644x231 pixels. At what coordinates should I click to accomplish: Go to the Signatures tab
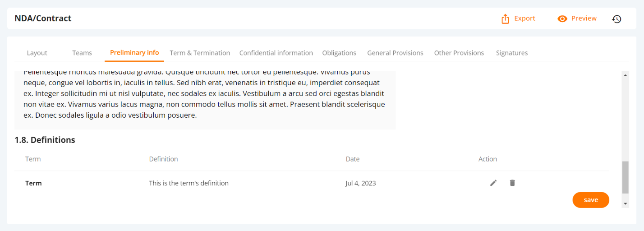512,53
